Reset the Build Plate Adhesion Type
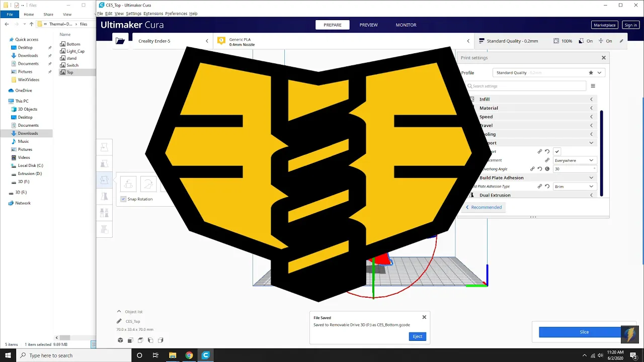 [x=547, y=187]
